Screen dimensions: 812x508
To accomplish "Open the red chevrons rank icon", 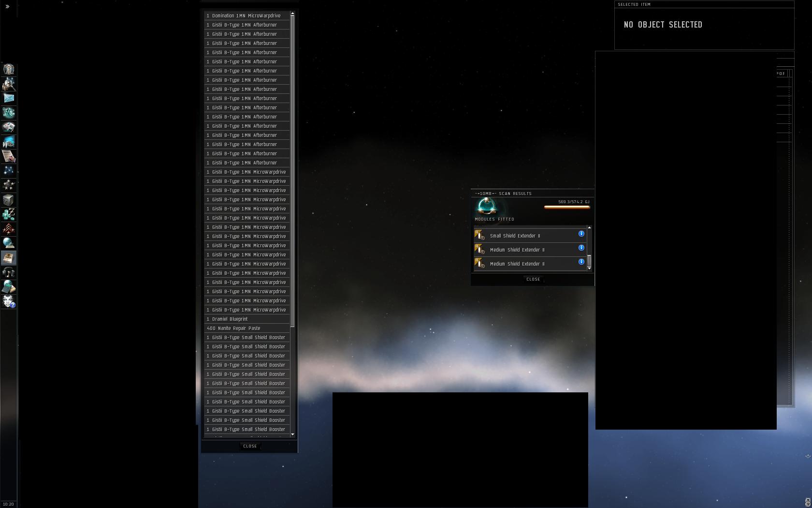I will tap(9, 229).
